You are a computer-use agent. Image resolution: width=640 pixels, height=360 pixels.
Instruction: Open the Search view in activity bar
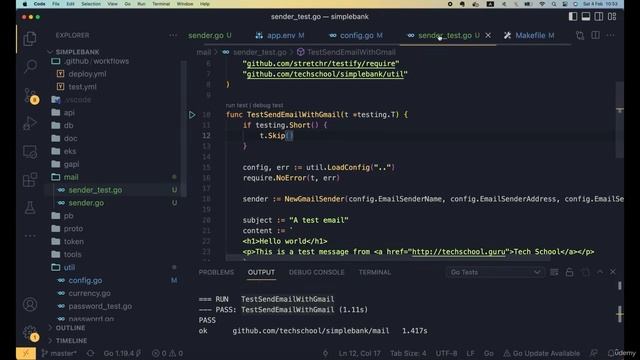[x=30, y=66]
